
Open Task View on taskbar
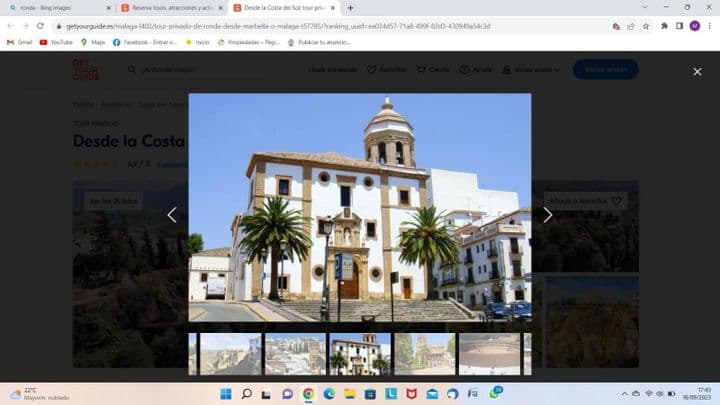(x=266, y=394)
